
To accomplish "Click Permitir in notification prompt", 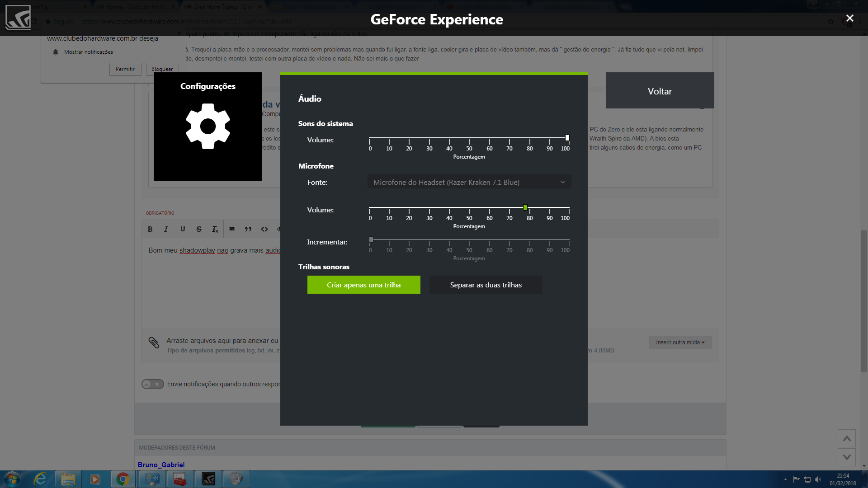I will 125,69.
